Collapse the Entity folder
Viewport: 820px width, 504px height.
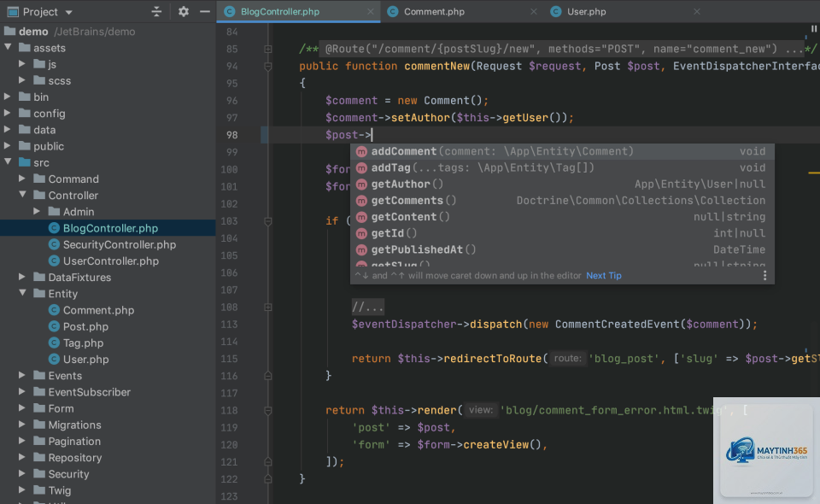tap(22, 293)
